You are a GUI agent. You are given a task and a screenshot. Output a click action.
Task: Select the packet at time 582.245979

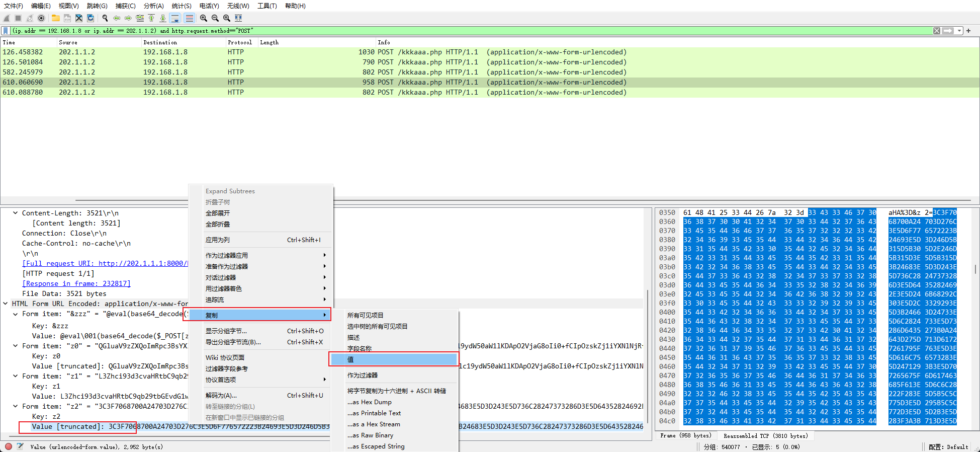click(490, 72)
